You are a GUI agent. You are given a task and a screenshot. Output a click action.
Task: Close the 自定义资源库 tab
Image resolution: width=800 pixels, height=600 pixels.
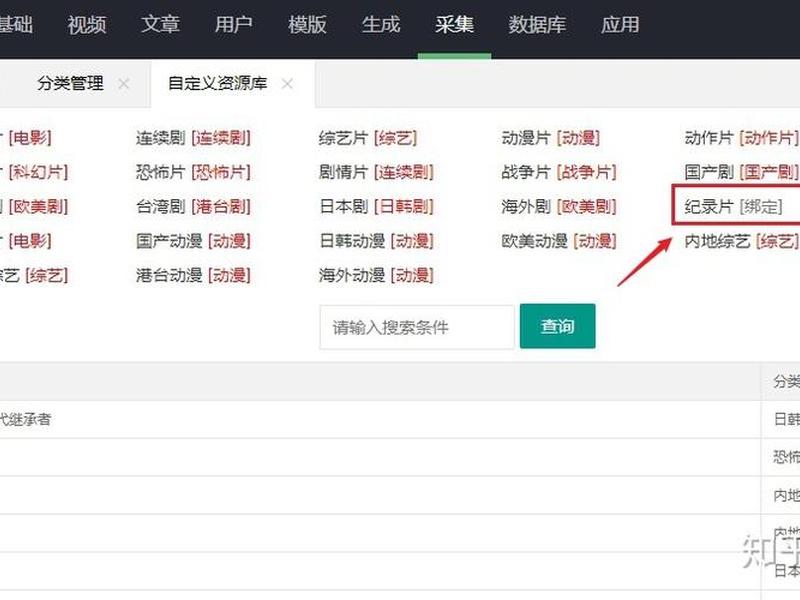point(287,84)
